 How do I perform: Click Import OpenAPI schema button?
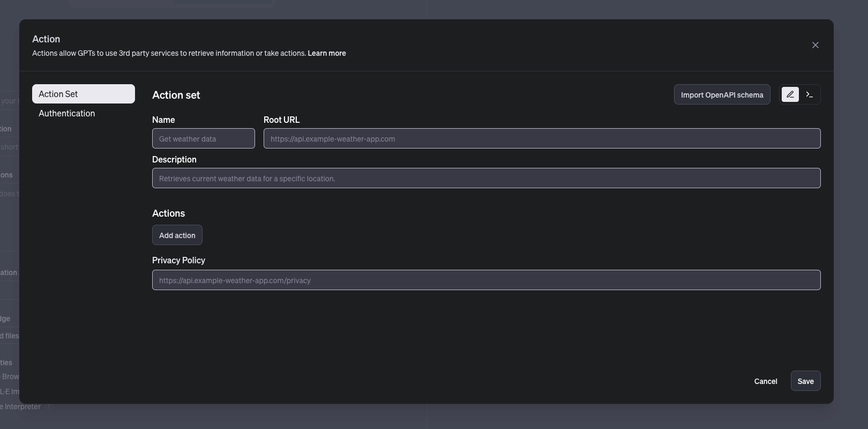(x=722, y=94)
